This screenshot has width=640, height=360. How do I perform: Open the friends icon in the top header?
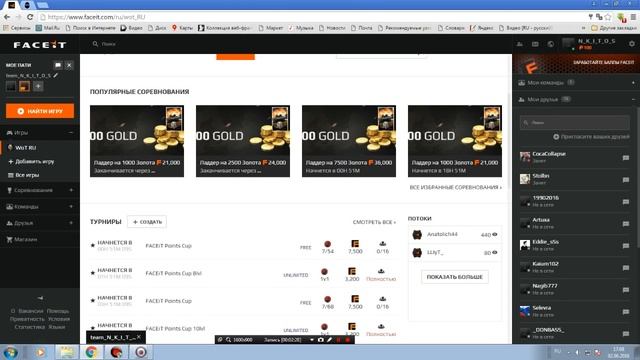pyautogui.click(x=520, y=44)
